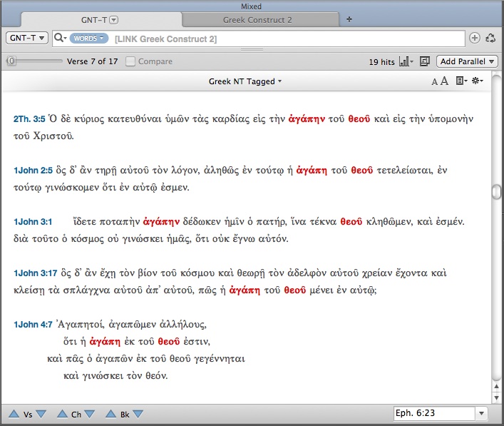
Task: Click the WORDS search mode pill
Action: click(88, 38)
